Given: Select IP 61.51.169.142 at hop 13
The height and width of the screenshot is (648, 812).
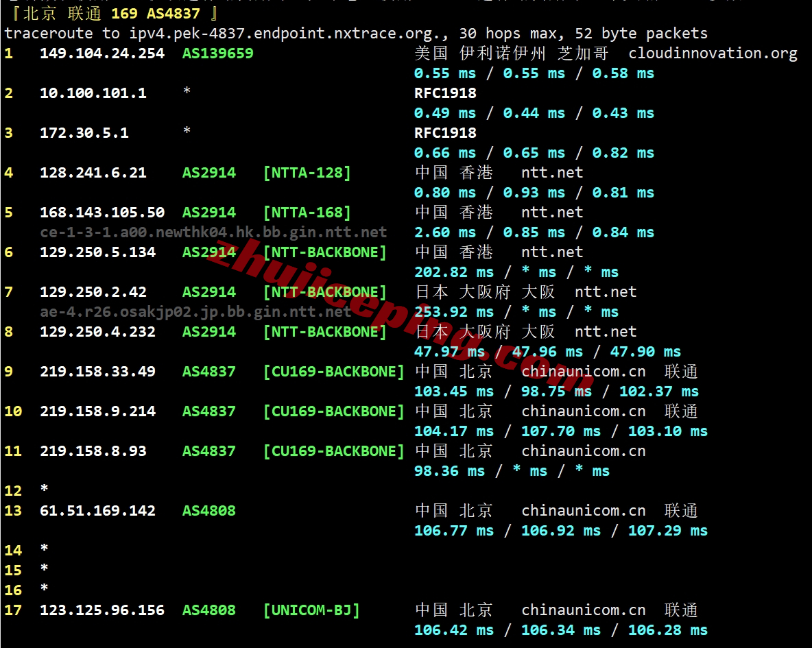Looking at the screenshot, I should (98, 511).
